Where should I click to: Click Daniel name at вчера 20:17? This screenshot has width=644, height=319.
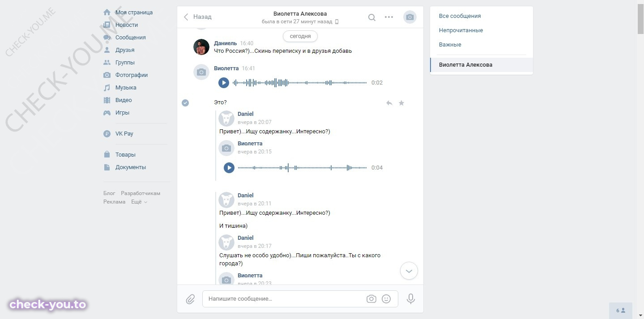pos(246,238)
